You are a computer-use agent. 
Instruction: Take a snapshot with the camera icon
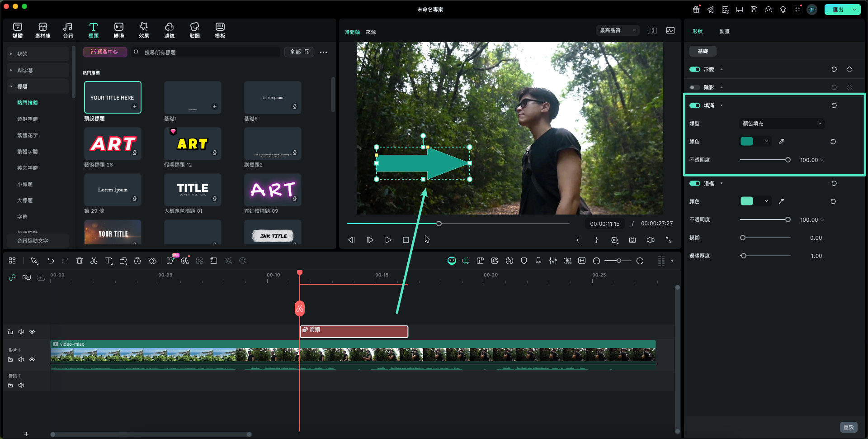(632, 240)
